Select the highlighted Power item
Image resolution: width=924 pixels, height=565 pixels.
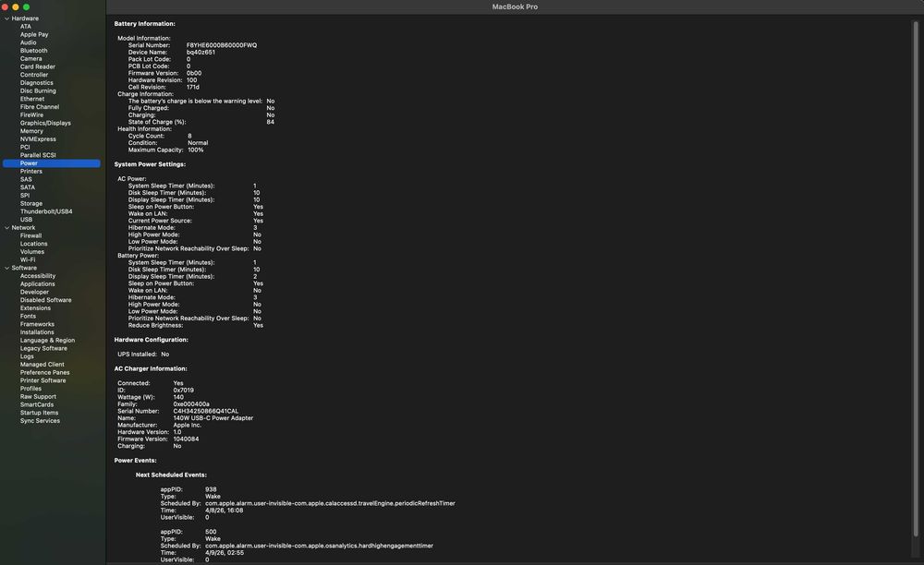point(51,163)
